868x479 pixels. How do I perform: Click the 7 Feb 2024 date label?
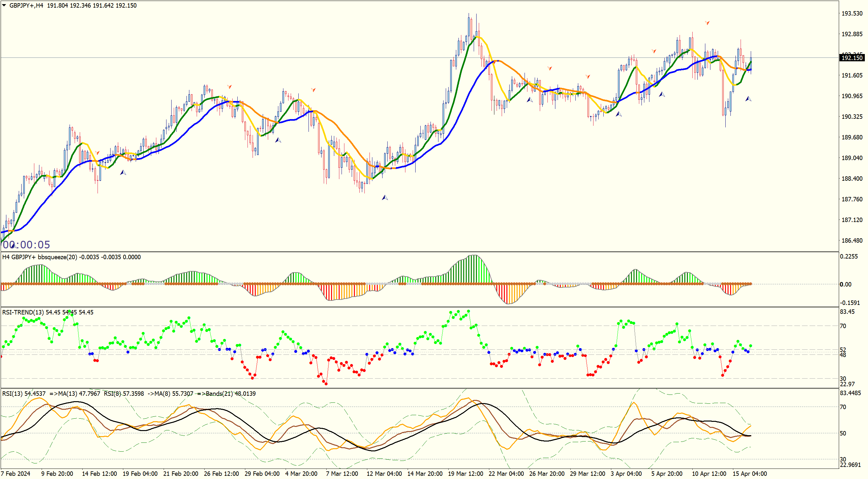coord(16,473)
